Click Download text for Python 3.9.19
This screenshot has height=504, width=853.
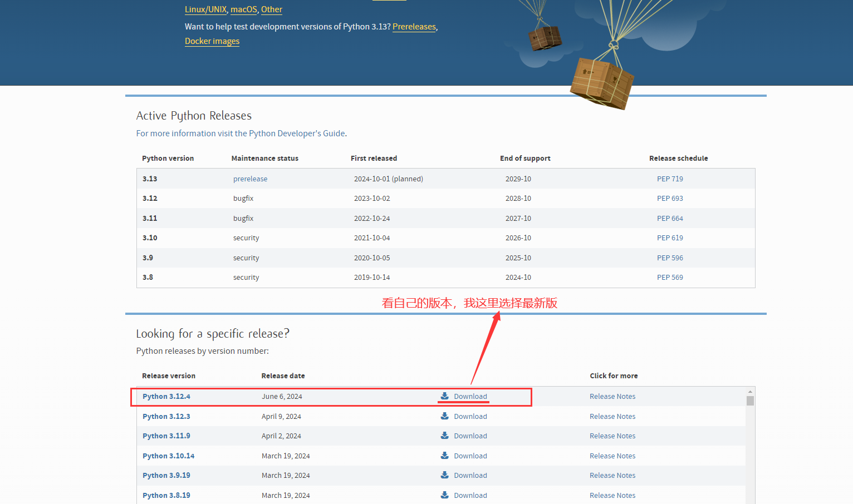[470, 475]
